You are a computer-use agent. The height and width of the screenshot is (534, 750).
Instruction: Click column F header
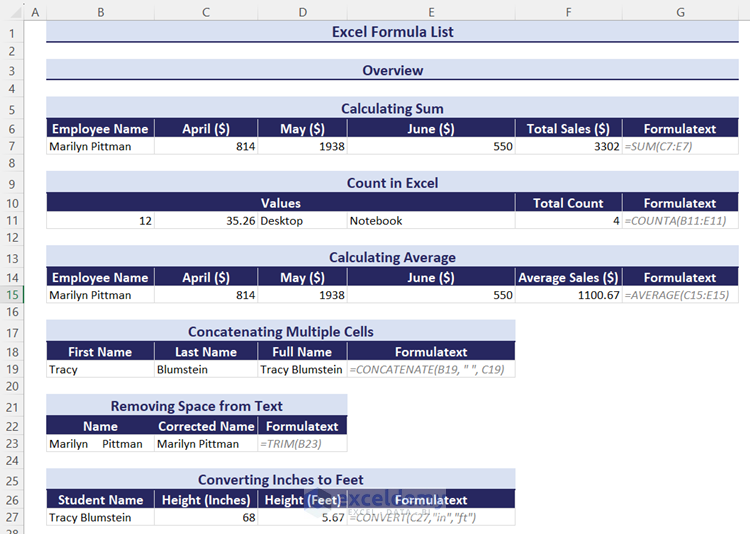click(x=569, y=12)
